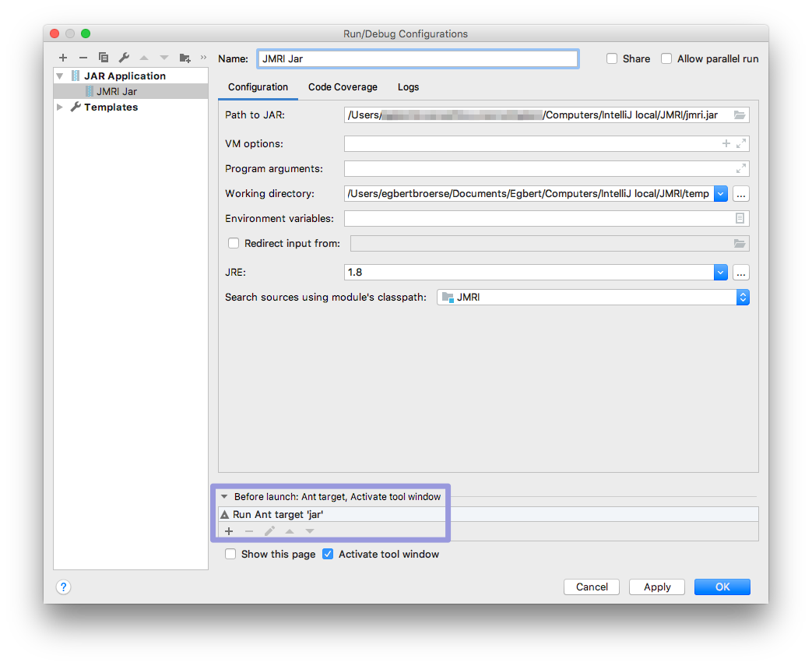Uncheck Activate tool window
Image resolution: width=812 pixels, height=666 pixels.
tap(328, 554)
